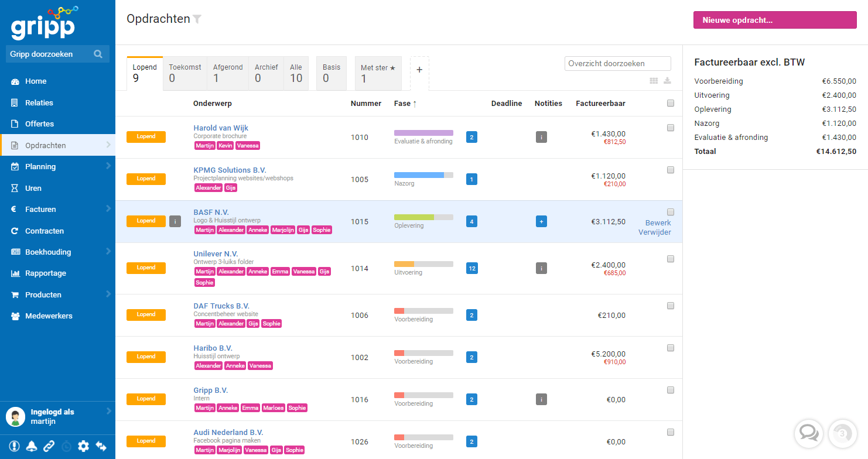Image resolution: width=868 pixels, height=459 pixels.
Task: Open the Unilever N.V. notes info icon
Action: pyautogui.click(x=542, y=268)
